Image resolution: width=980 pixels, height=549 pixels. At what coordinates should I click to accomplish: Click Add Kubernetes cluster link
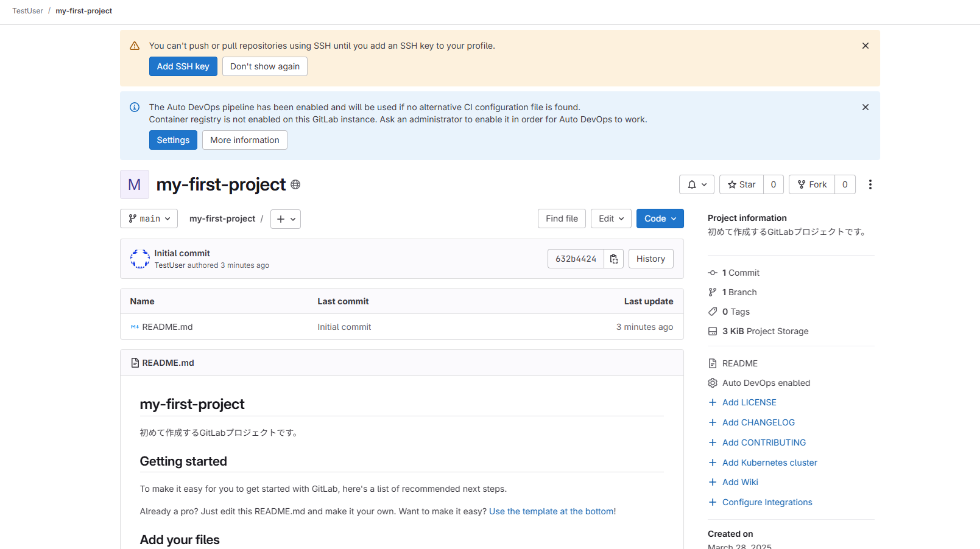tap(769, 463)
